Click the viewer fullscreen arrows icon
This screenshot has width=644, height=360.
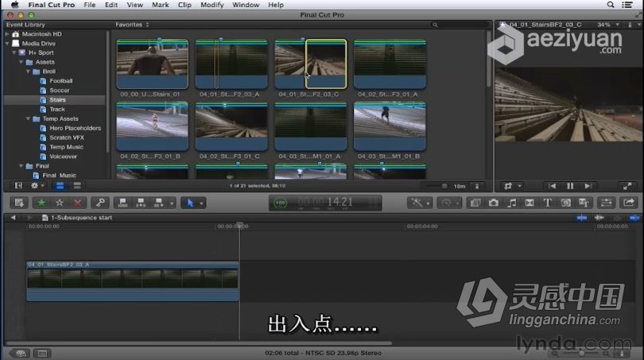click(x=627, y=186)
